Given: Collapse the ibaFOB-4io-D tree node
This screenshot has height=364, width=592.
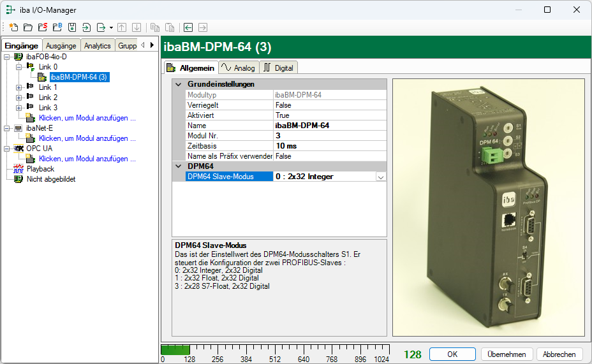Looking at the screenshot, I should (x=6, y=57).
